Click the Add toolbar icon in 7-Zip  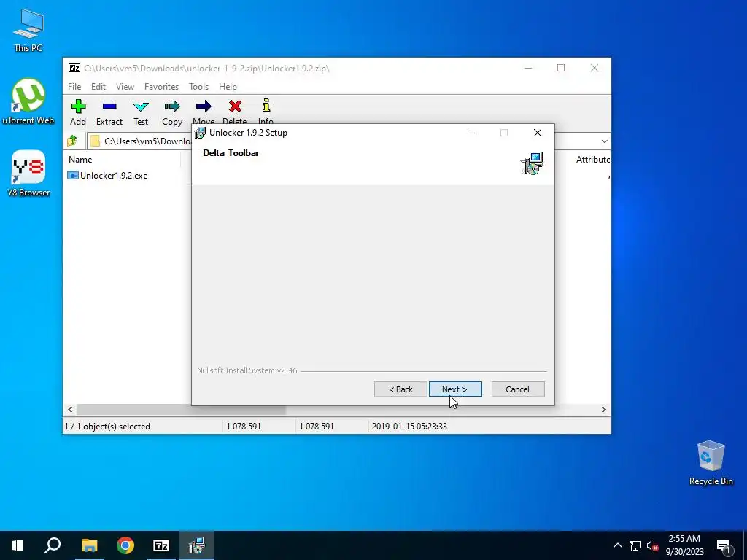(x=78, y=112)
